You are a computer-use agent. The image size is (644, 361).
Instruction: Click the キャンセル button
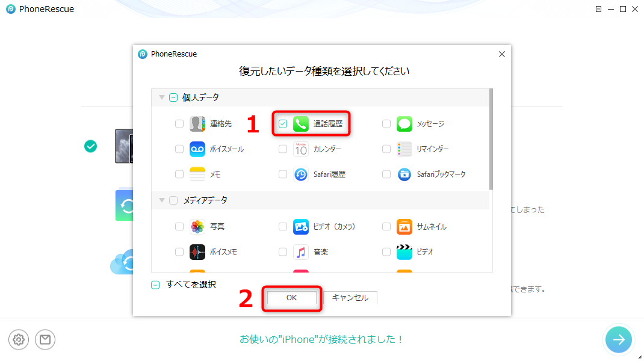[350, 298]
